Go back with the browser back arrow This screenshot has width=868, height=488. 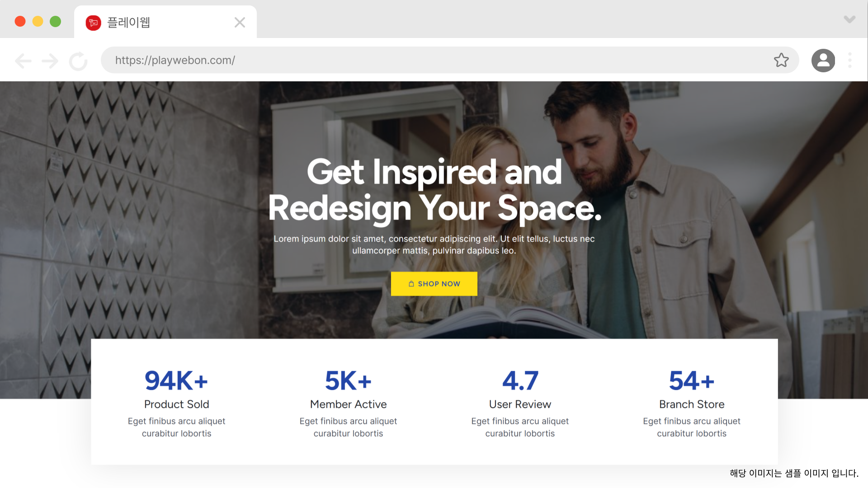point(23,61)
